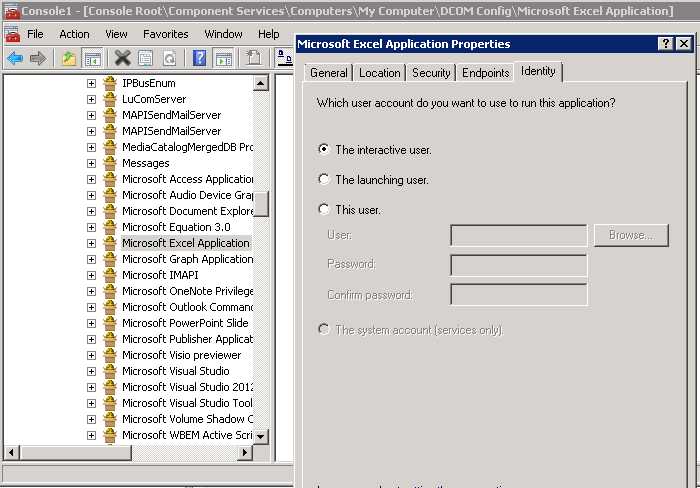
Task: Click the blue Help question mark toolbar icon
Action: pyautogui.click(x=199, y=58)
